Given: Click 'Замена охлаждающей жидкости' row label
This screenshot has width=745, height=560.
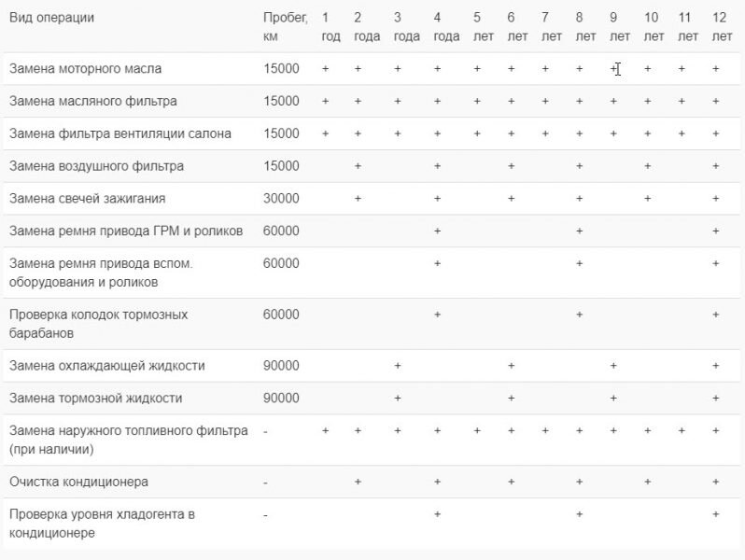Looking at the screenshot, I should [x=107, y=366].
